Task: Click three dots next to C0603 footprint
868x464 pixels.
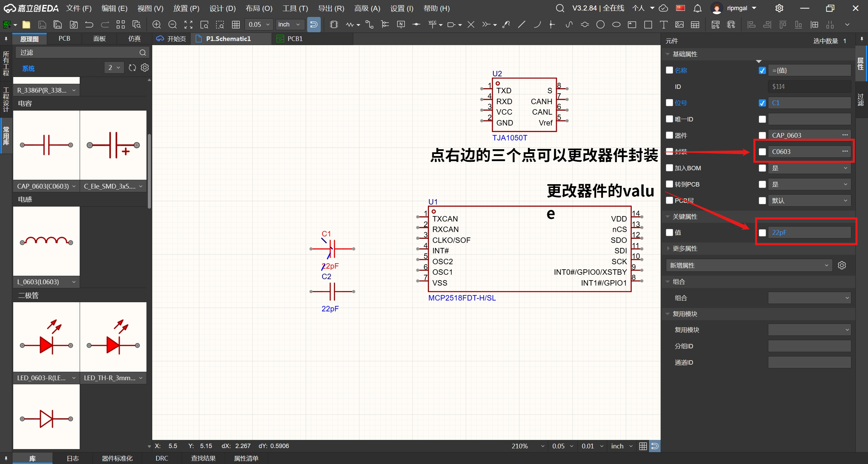Action: coord(845,151)
